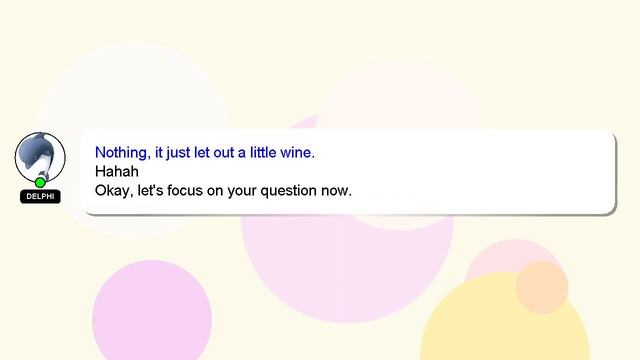Click the "Hahah" message line
Screen dimensions: 640x360
point(117,171)
